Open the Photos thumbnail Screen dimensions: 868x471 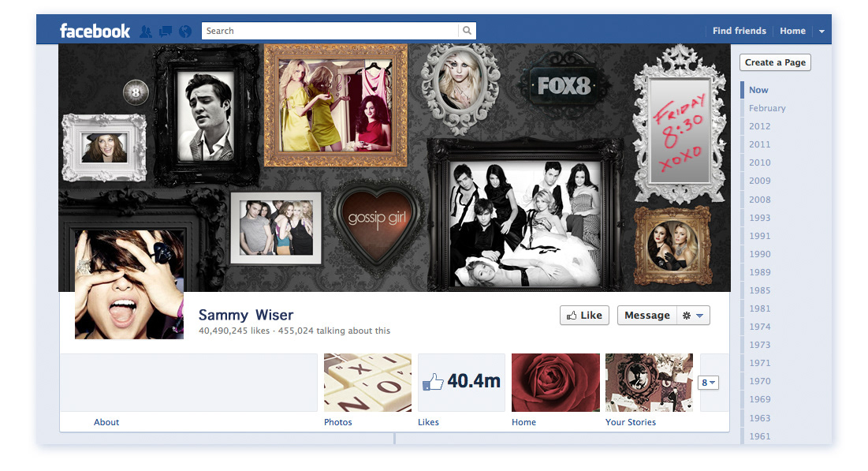click(x=367, y=383)
